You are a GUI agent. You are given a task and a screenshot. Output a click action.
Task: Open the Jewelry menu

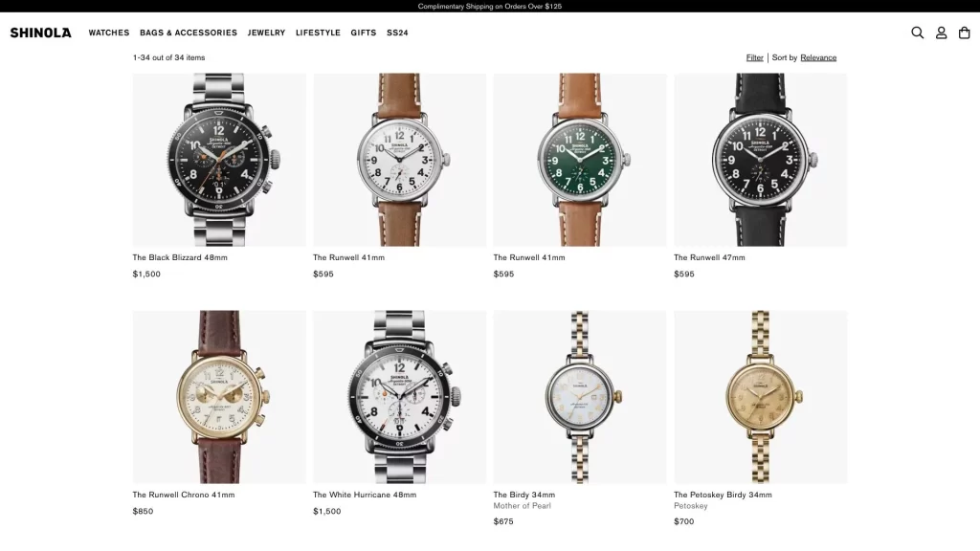266,33
